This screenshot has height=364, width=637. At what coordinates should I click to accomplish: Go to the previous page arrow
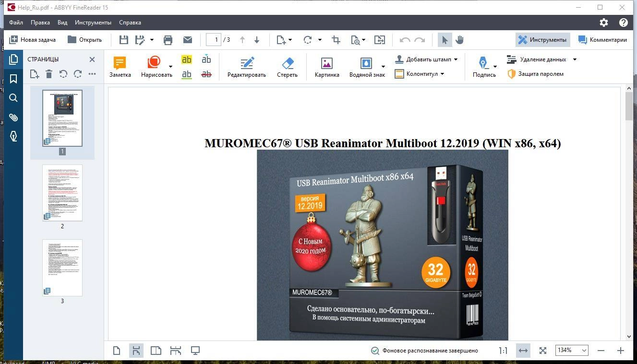click(242, 40)
